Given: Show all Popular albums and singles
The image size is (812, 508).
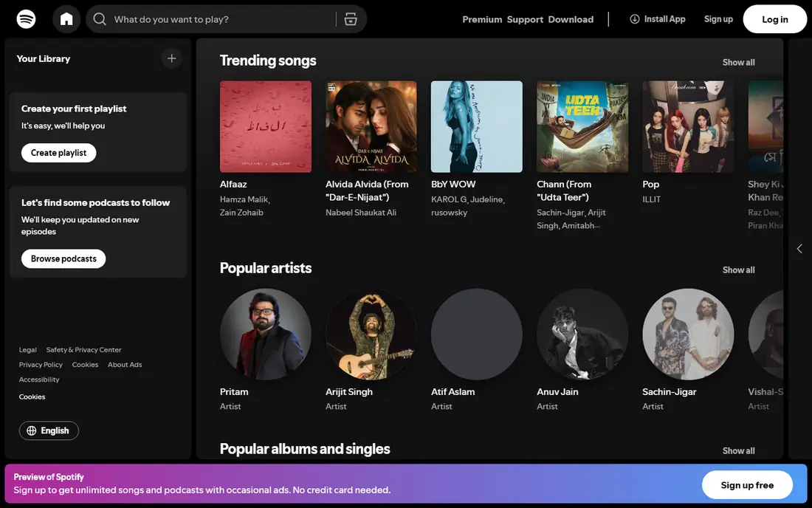Looking at the screenshot, I should pyautogui.click(x=738, y=450).
